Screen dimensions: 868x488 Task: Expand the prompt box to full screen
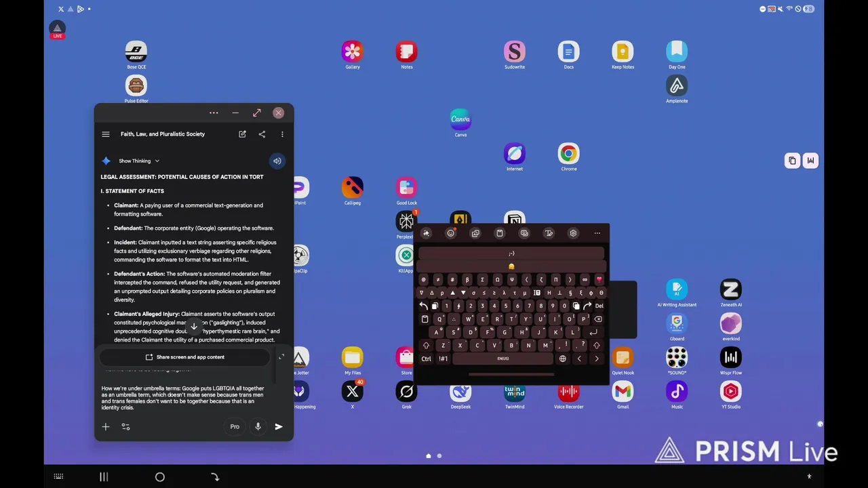281,357
